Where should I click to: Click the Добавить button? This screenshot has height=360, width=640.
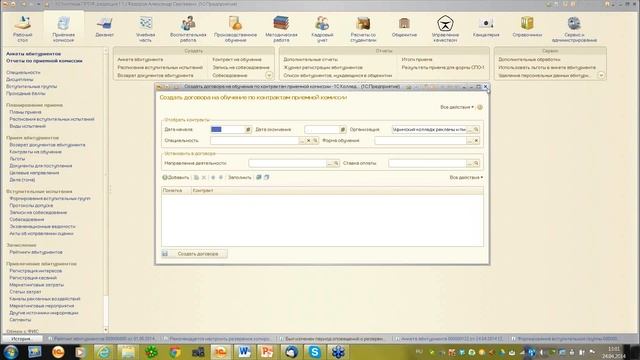(x=176, y=178)
